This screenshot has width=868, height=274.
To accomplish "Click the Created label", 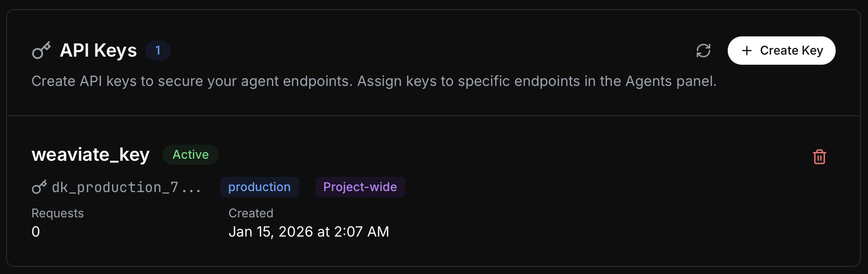I will point(251,213).
